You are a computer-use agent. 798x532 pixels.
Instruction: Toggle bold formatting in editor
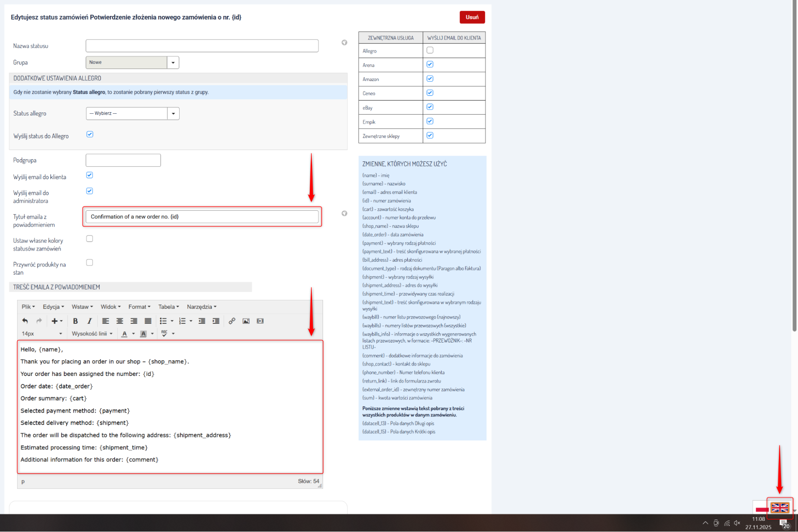(x=75, y=321)
